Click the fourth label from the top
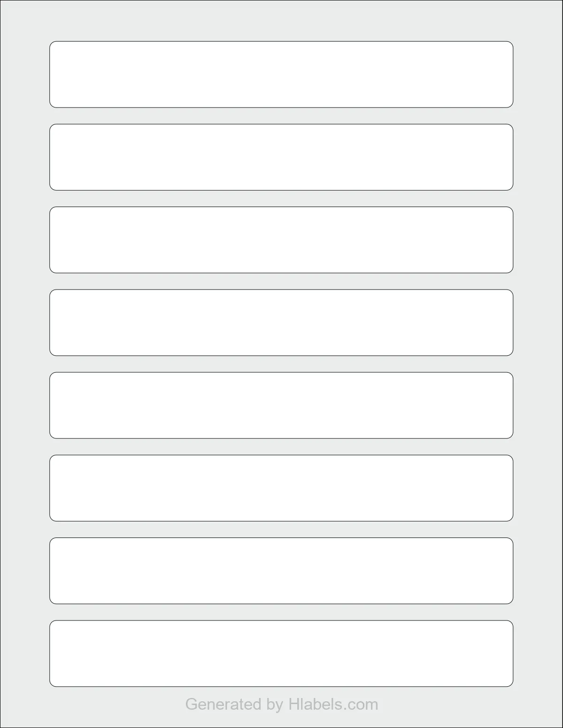 tap(281, 322)
